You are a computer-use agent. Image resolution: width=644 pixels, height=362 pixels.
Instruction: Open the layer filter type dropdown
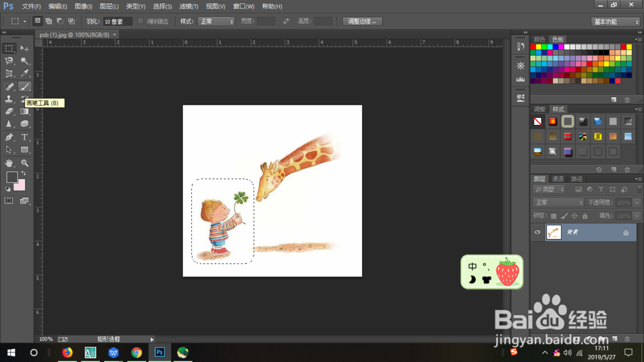pyautogui.click(x=549, y=189)
